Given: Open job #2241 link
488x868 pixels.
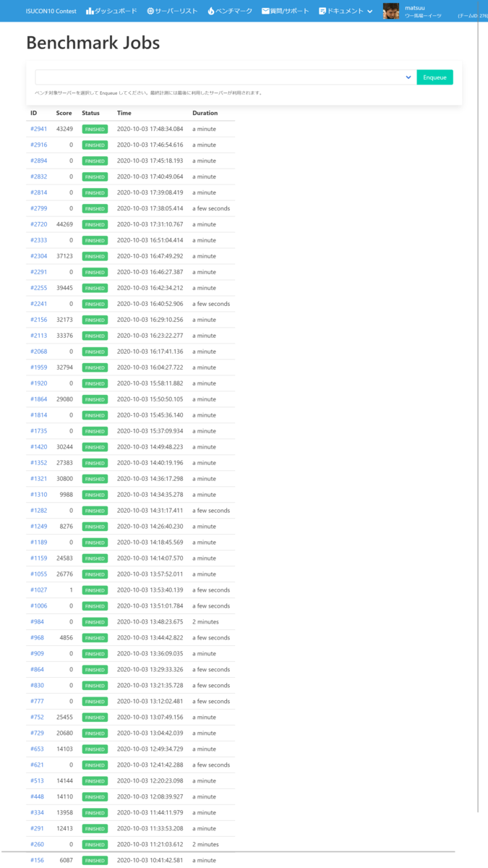Looking at the screenshot, I should 38,304.
